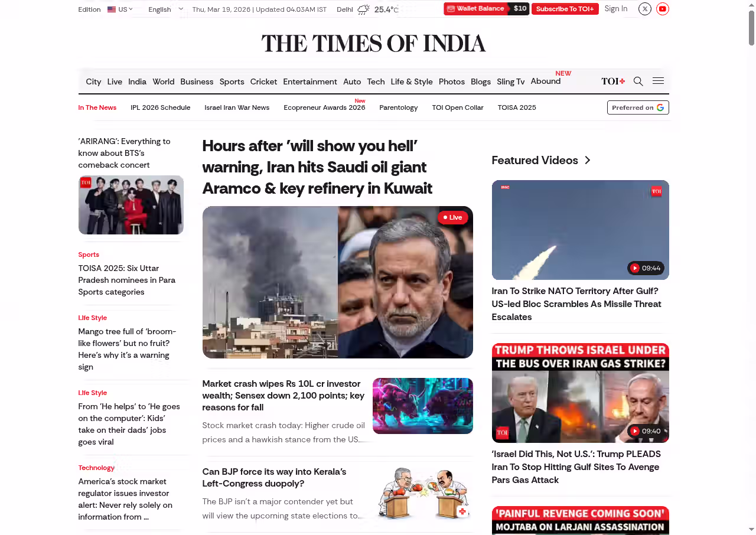Viewport: 756px width, 535px height.
Task: Open the YouTube social icon
Action: point(663,9)
